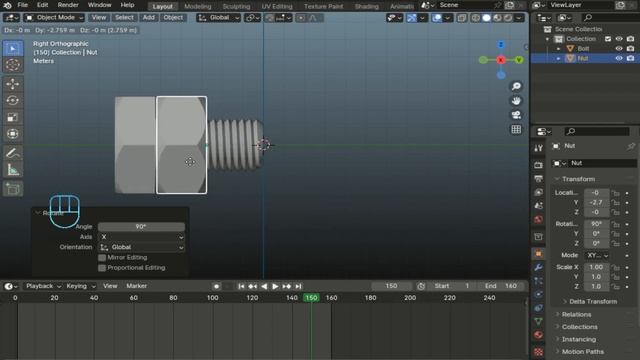Expand the Bolt item in outliner
Viewport: 640px width, 360px height.
click(558, 49)
